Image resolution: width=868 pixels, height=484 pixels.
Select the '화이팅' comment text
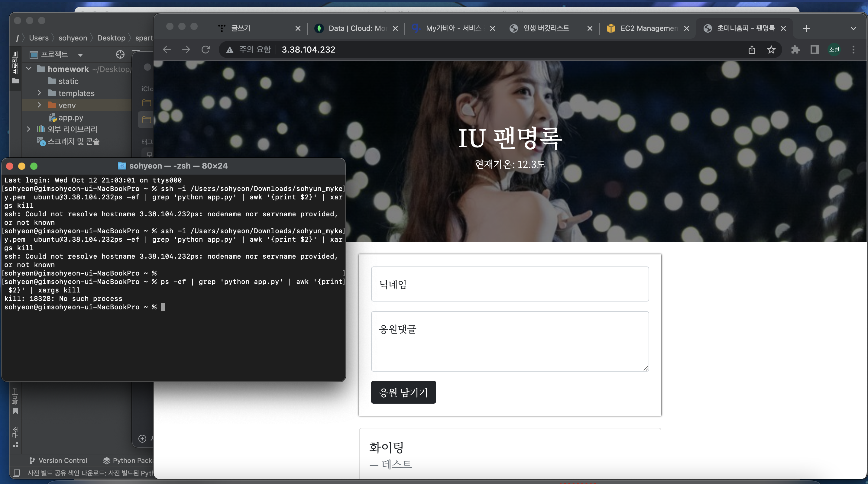point(386,447)
